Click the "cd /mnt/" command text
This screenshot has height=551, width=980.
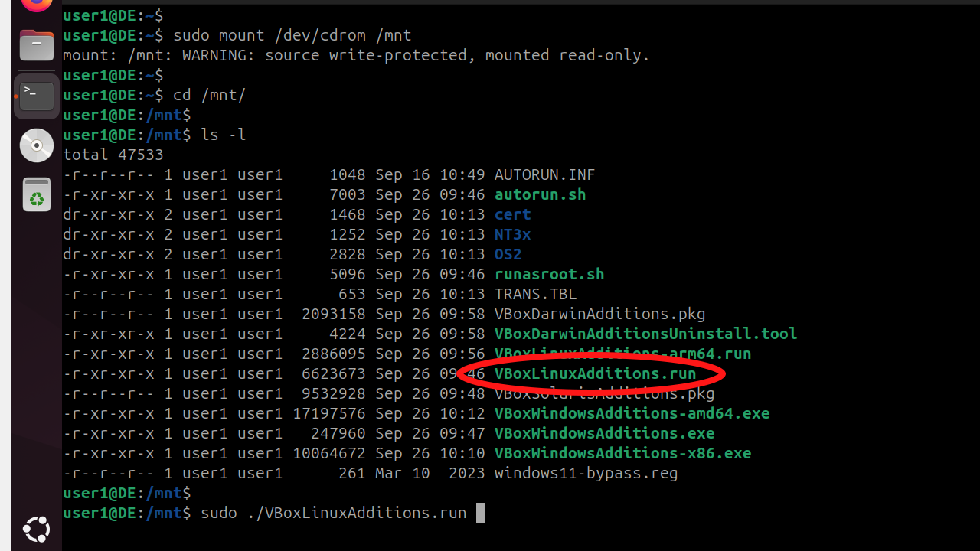point(209,95)
